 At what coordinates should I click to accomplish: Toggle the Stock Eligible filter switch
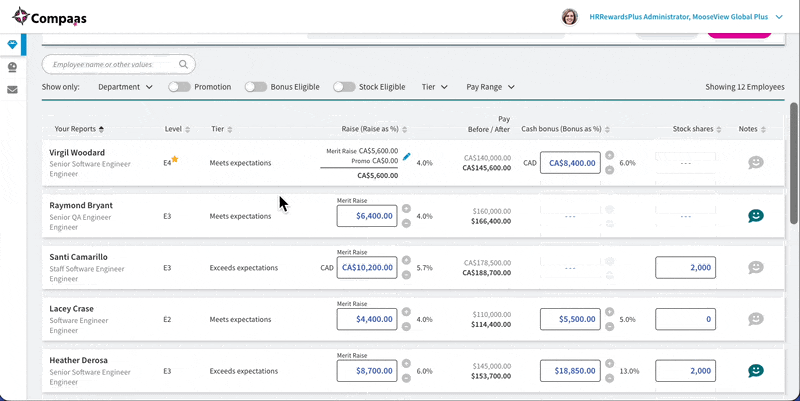[x=344, y=87]
